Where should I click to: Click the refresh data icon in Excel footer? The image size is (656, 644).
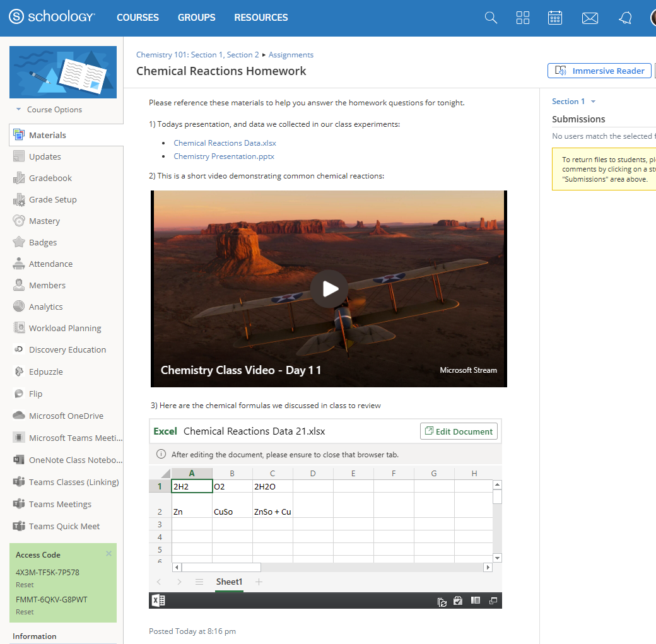[x=442, y=601]
